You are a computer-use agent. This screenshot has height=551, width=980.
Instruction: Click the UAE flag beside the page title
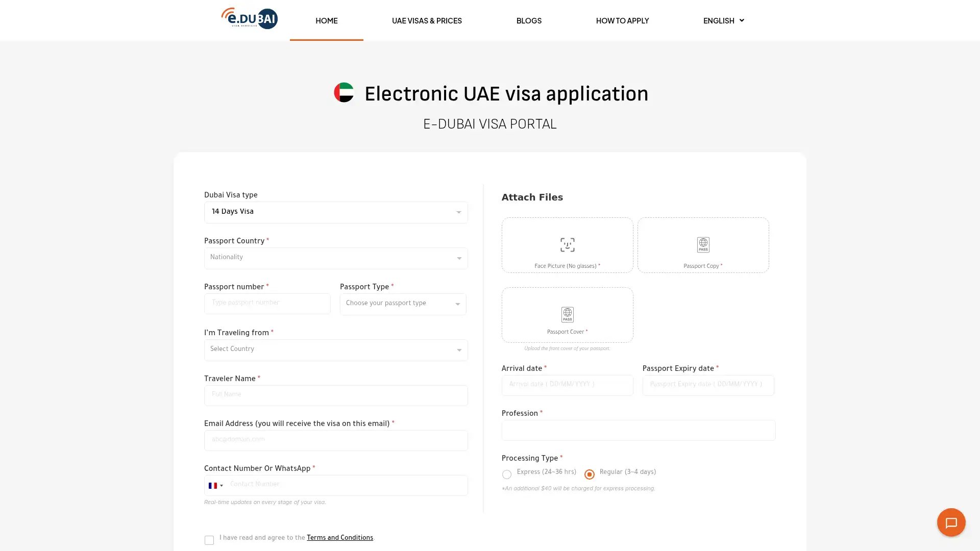click(344, 93)
